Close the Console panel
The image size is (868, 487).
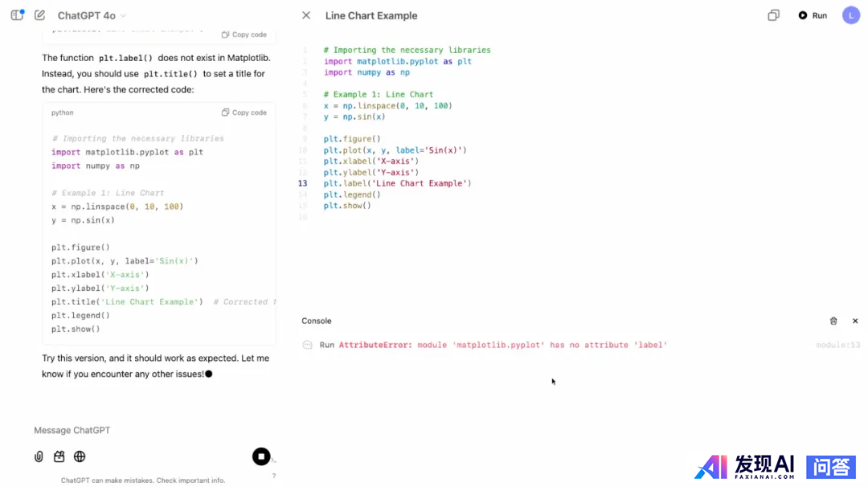[x=854, y=321]
